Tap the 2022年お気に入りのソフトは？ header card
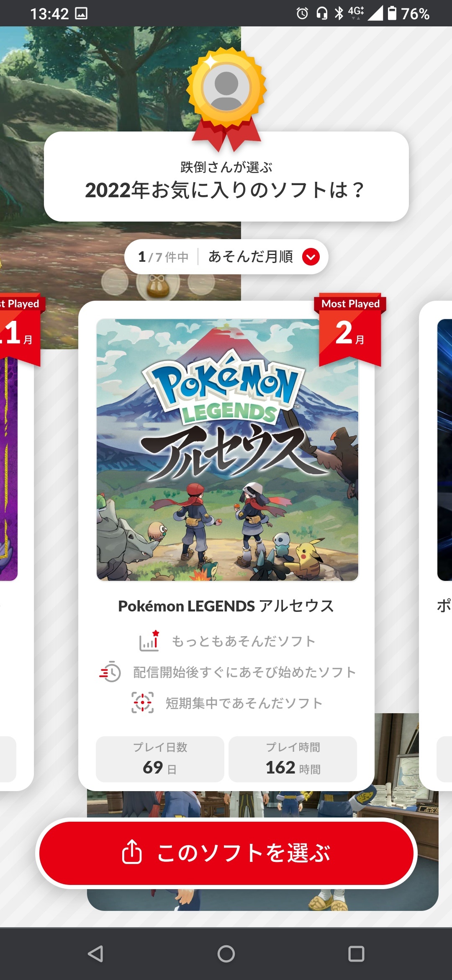This screenshot has width=452, height=980. [x=226, y=176]
